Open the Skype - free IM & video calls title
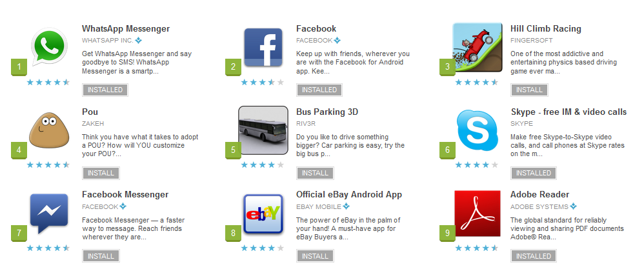644x269 pixels. tap(569, 112)
